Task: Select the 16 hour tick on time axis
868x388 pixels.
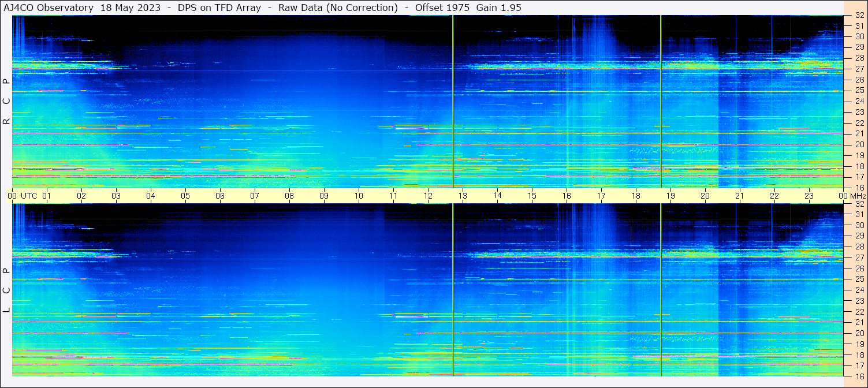Action: 567,196
